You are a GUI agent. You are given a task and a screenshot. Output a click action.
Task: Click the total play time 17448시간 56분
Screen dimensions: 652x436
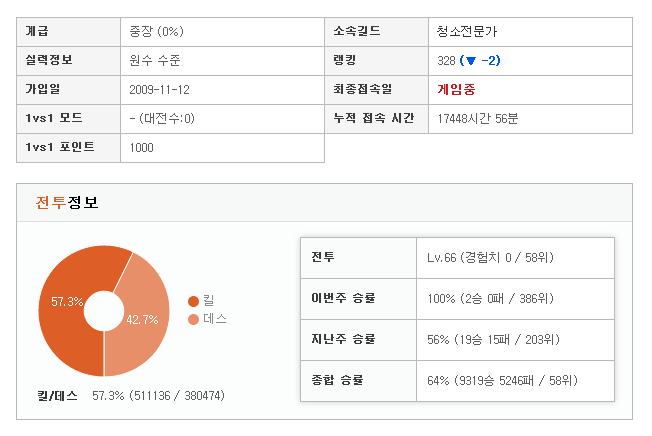[478, 119]
